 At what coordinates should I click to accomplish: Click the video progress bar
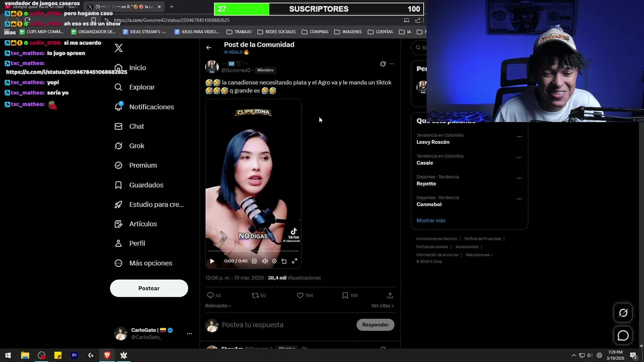click(x=253, y=250)
